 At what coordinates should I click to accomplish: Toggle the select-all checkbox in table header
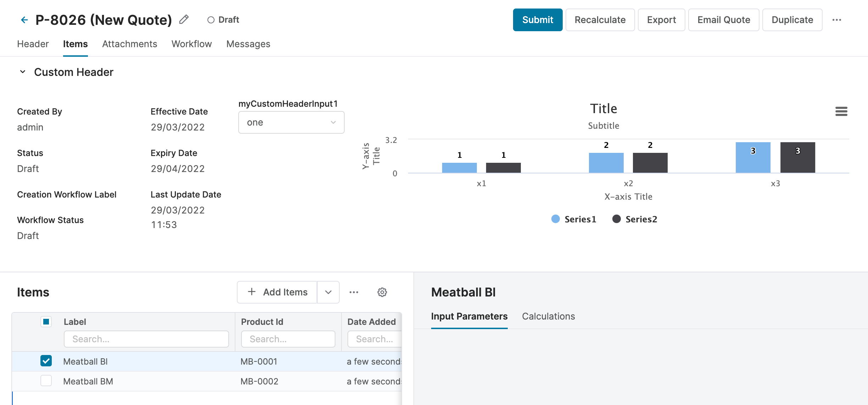point(46,322)
